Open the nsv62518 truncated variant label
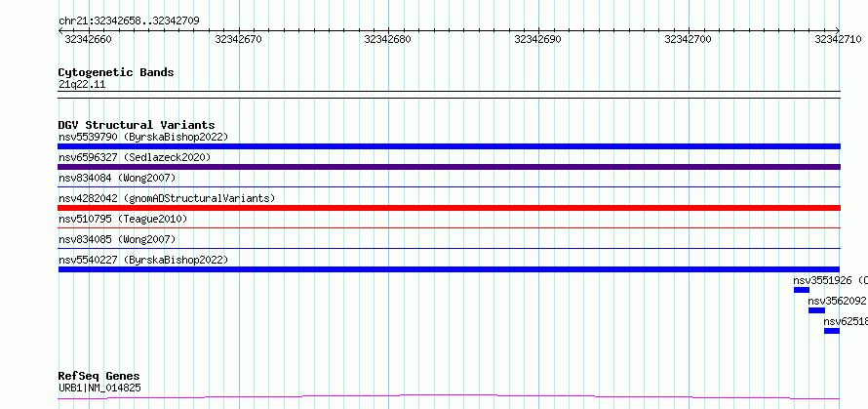The image size is (868, 409). tap(846, 321)
